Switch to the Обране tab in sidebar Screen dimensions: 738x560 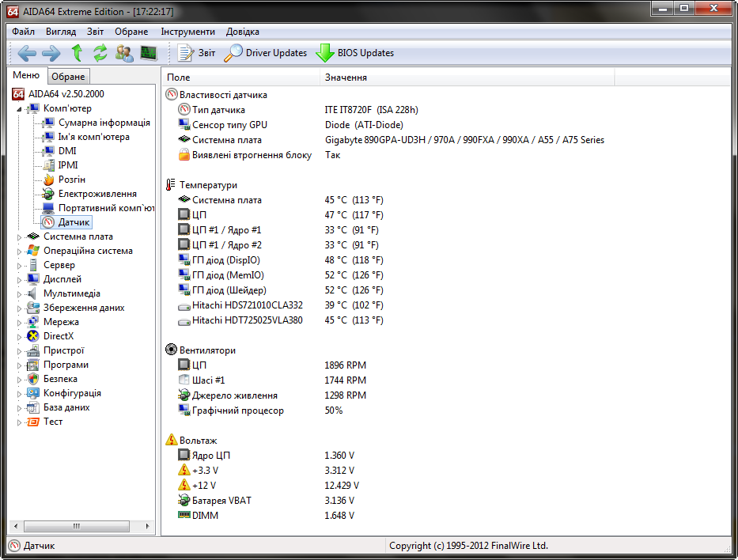coord(68,76)
